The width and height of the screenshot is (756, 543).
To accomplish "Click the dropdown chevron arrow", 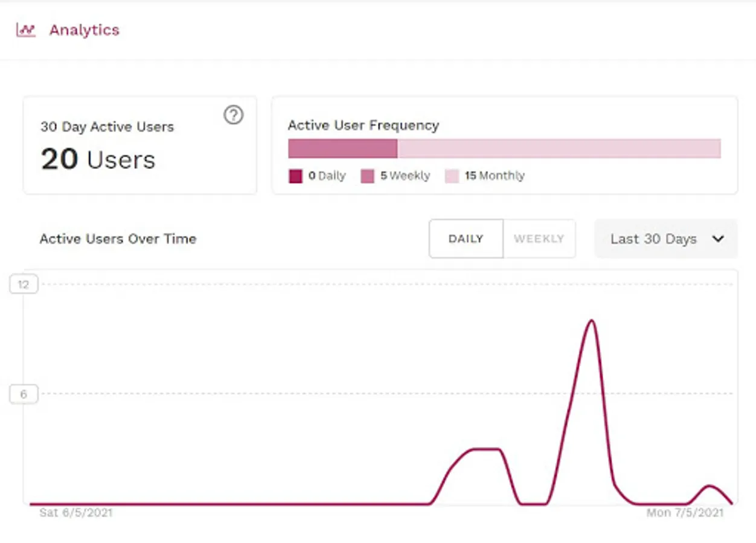I will click(x=718, y=239).
